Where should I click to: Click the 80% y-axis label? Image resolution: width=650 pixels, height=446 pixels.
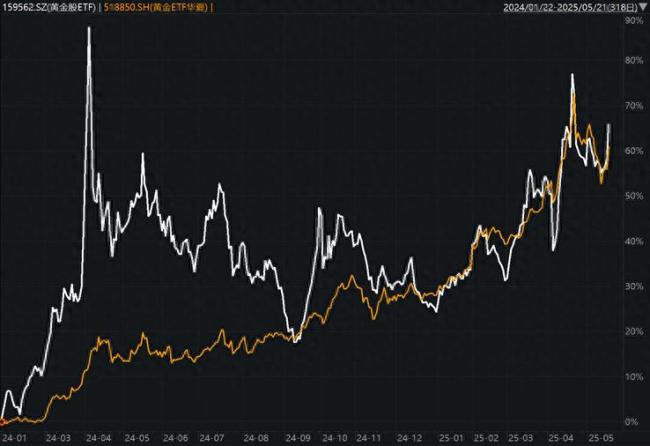coord(634,61)
